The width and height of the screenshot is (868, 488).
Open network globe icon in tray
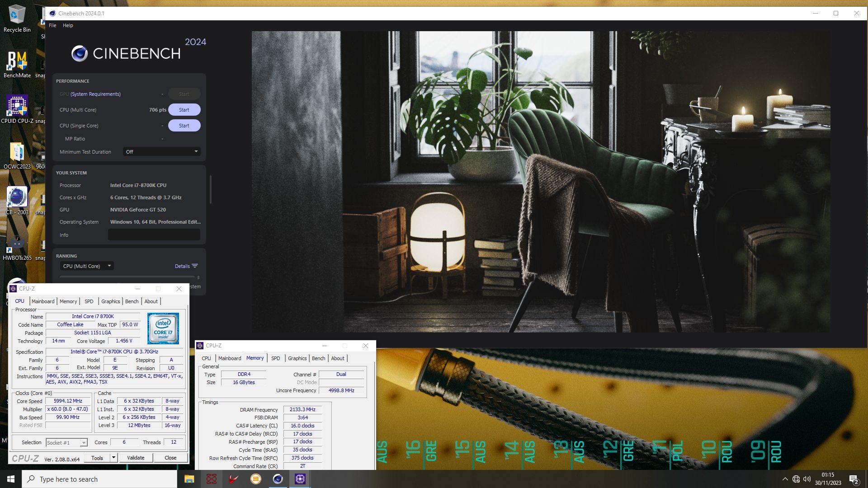coord(796,479)
